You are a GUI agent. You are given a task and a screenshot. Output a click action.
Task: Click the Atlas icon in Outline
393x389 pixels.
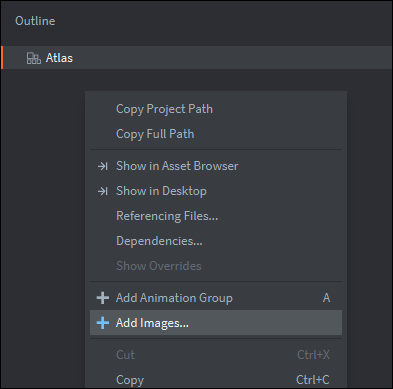[34, 58]
